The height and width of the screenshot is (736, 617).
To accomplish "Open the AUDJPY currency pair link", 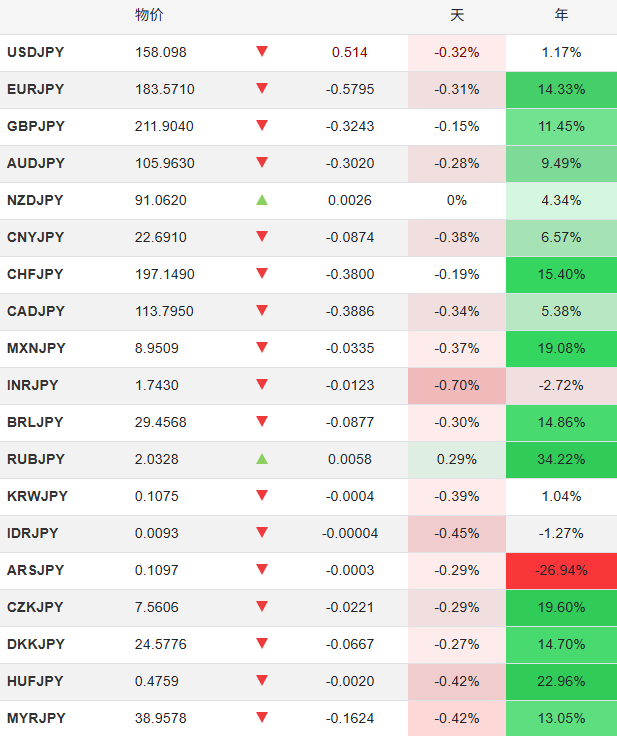I will tap(35, 163).
